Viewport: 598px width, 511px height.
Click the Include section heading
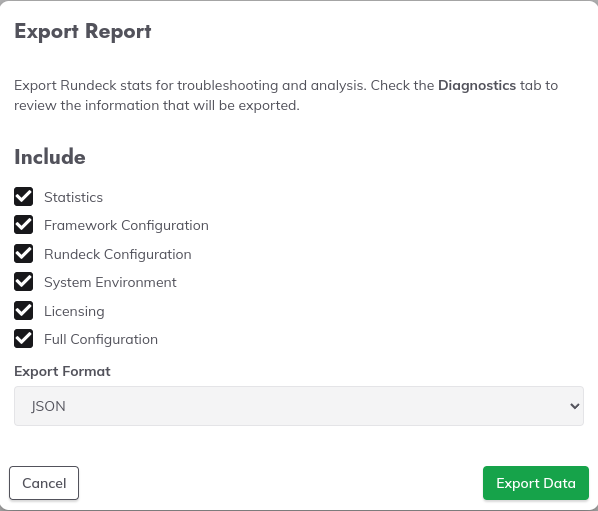(x=50, y=157)
